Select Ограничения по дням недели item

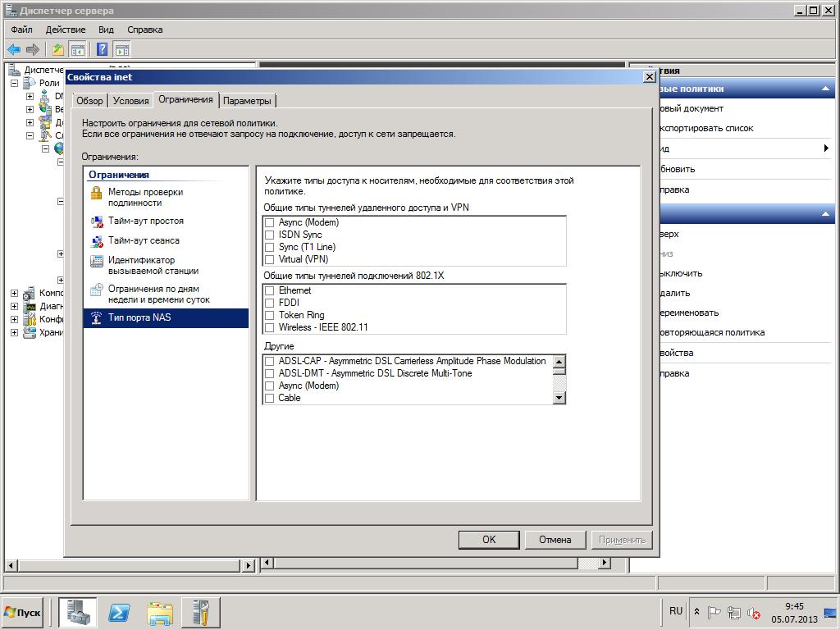click(x=158, y=294)
